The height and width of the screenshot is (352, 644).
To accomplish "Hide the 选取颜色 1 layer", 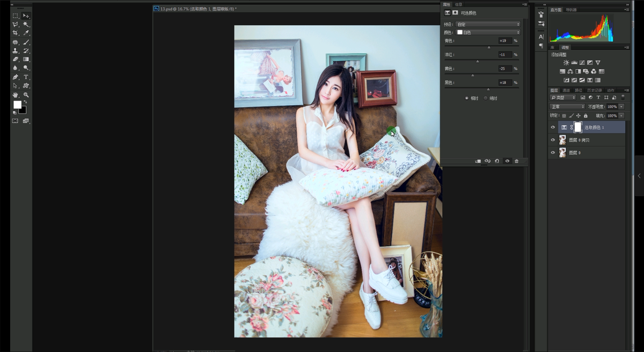I will pos(553,127).
